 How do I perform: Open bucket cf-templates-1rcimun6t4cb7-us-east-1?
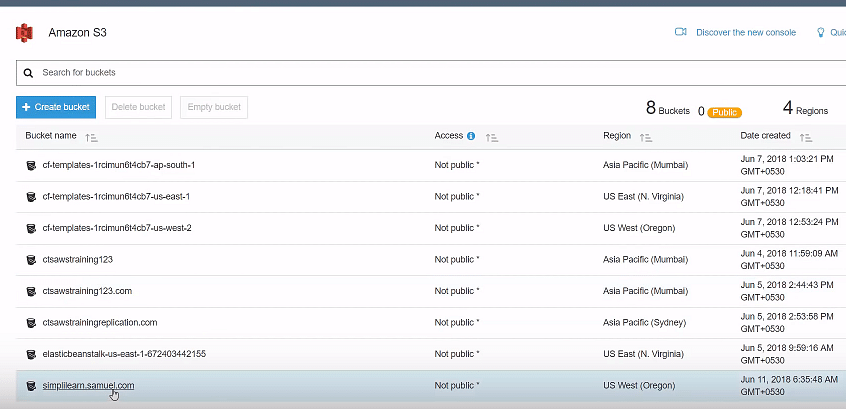(x=116, y=196)
